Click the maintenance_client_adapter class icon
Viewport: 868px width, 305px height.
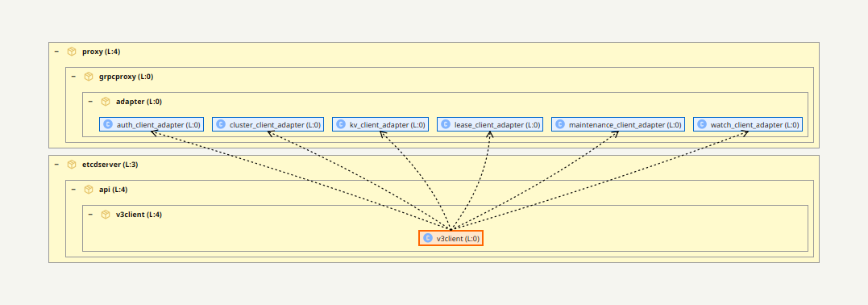(560, 125)
